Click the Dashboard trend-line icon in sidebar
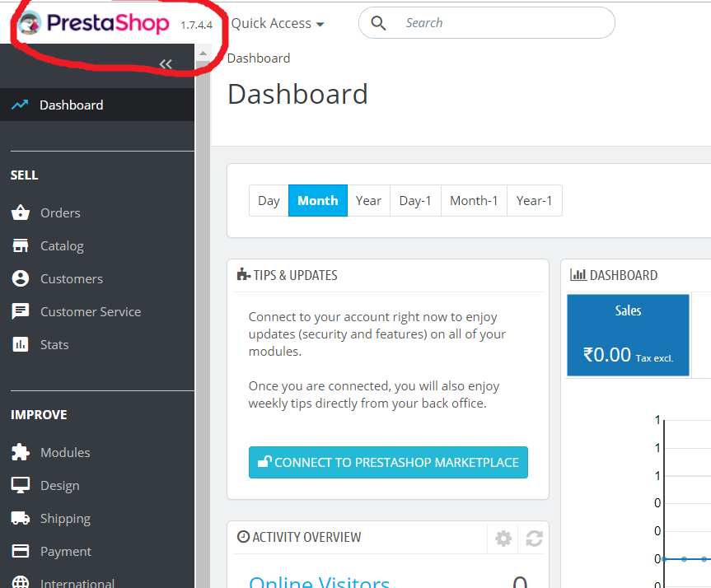This screenshot has height=588, width=711. coord(20,105)
